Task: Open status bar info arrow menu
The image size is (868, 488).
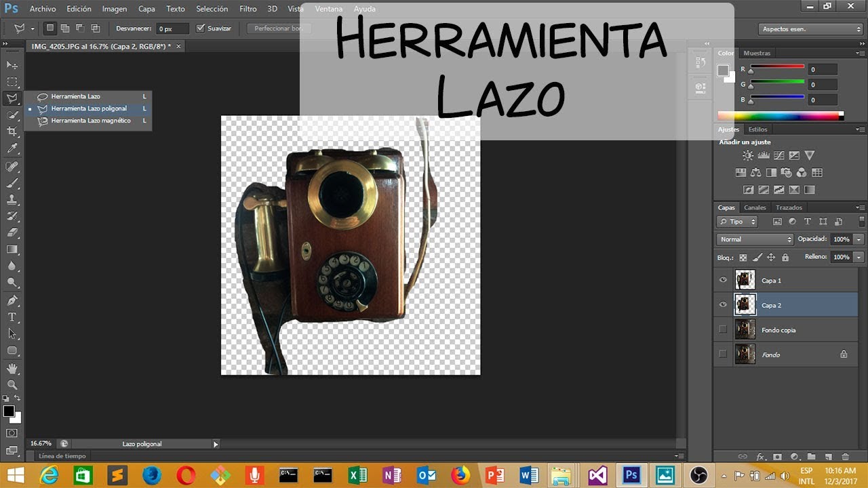Action: [x=216, y=444]
